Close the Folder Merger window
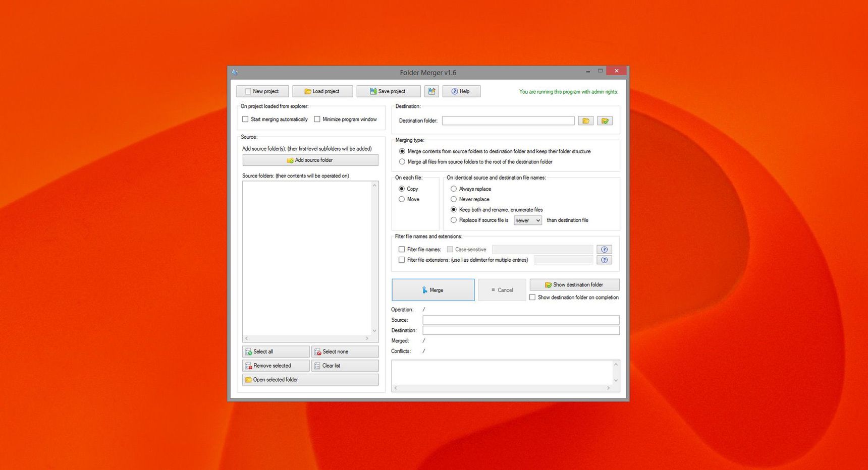 (x=616, y=71)
